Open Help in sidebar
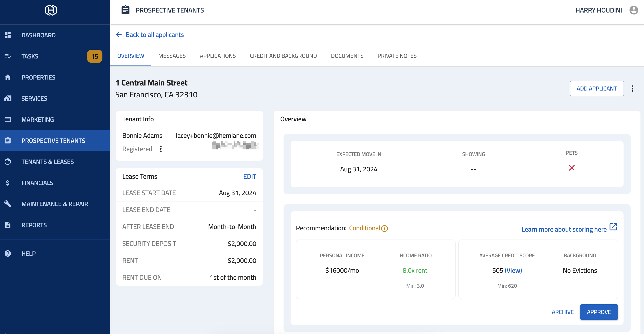 coord(55,254)
